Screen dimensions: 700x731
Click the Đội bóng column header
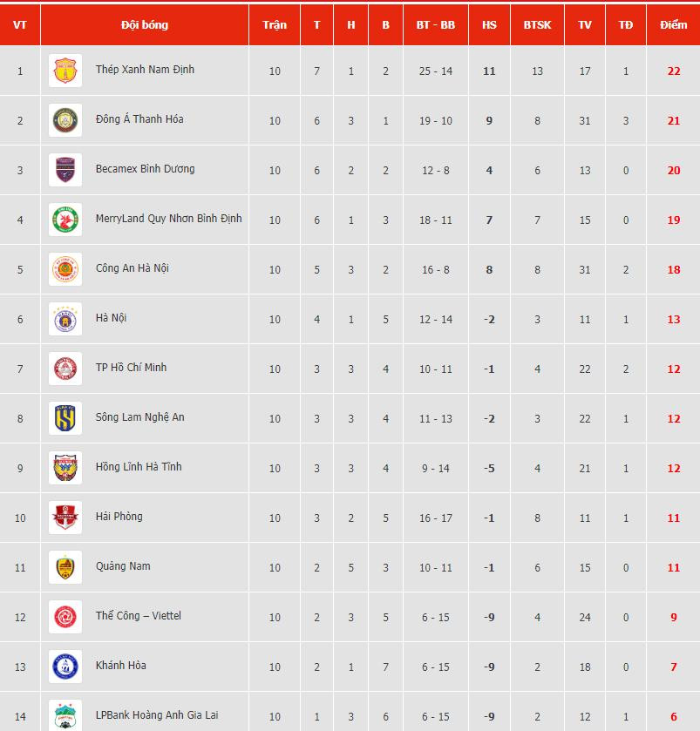(x=145, y=25)
